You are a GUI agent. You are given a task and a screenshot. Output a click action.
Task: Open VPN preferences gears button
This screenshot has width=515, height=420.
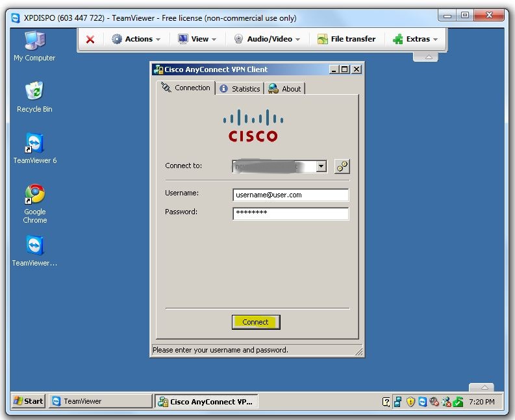tap(342, 166)
